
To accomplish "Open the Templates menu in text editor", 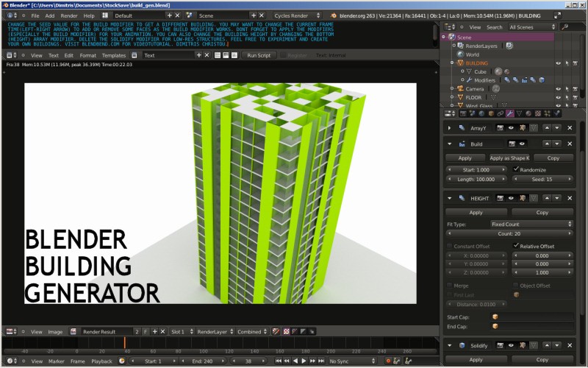I will tap(114, 55).
